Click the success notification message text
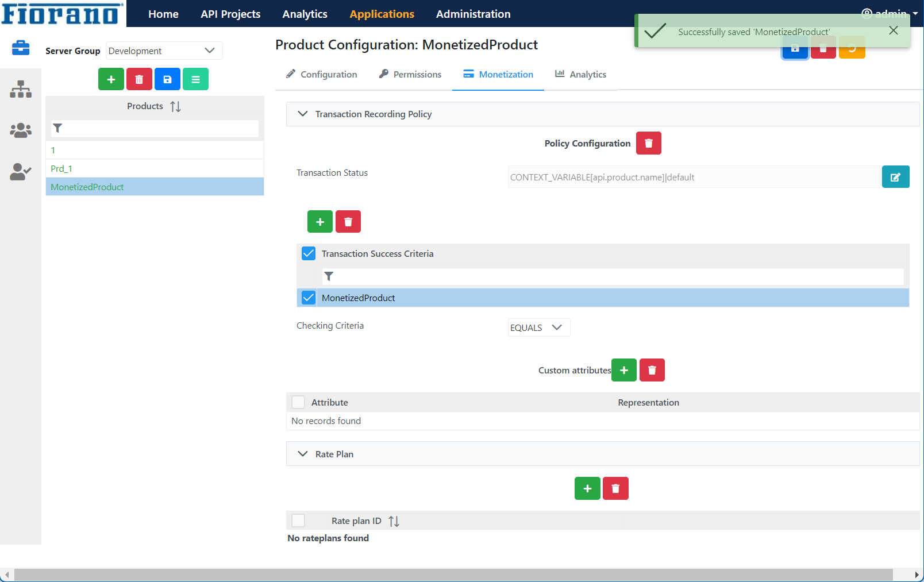This screenshot has width=924, height=582. coord(754,32)
